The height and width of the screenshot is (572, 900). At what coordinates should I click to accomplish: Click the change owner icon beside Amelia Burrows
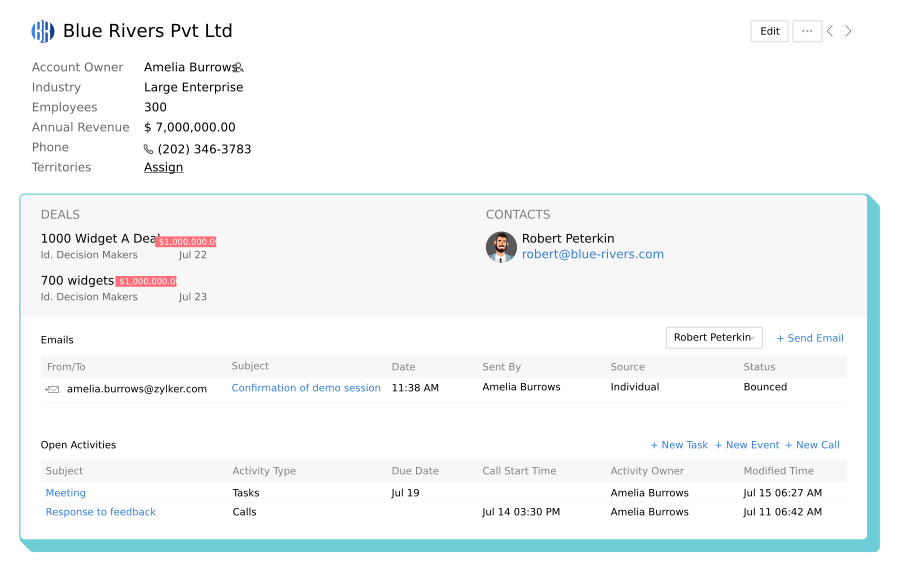[x=239, y=68]
